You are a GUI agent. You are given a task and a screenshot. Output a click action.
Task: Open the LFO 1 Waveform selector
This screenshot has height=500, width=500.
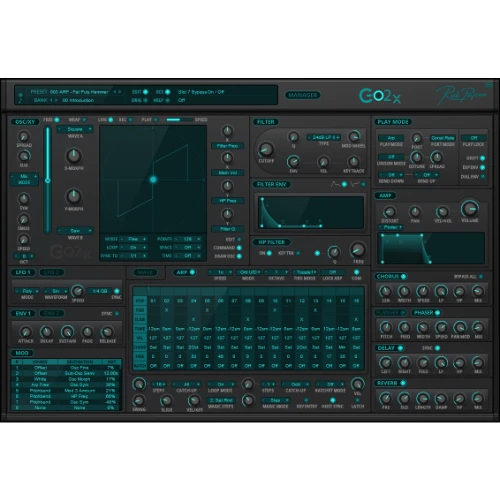pos(56,291)
